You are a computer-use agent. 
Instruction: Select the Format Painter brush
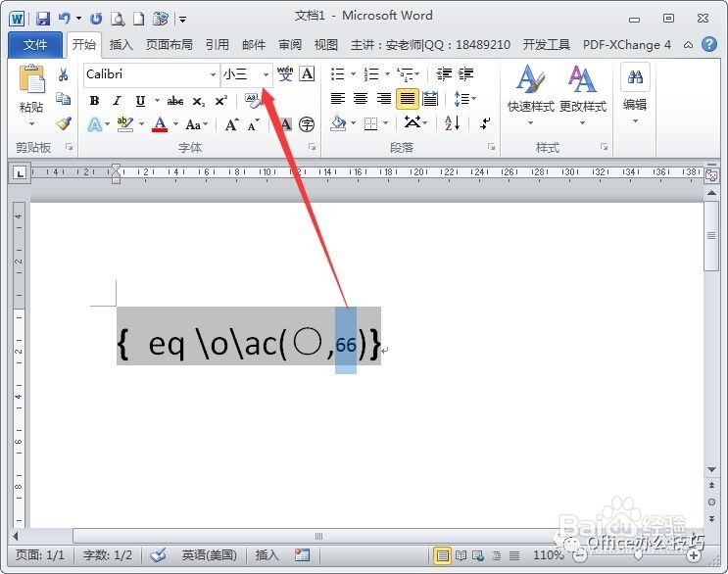pos(63,123)
